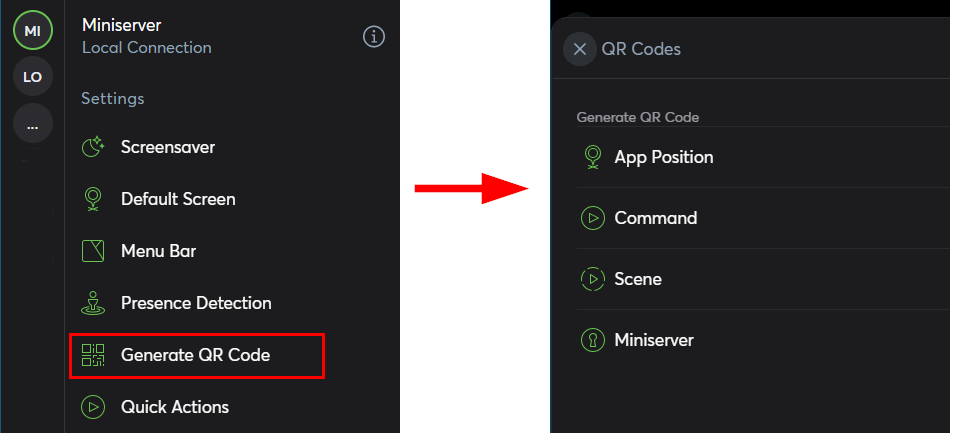Click the App Position pin icon

coord(593,157)
